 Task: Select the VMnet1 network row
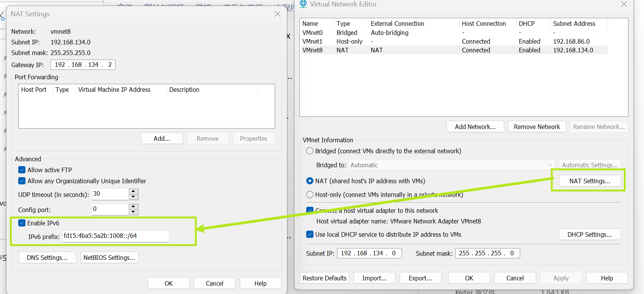click(454, 41)
